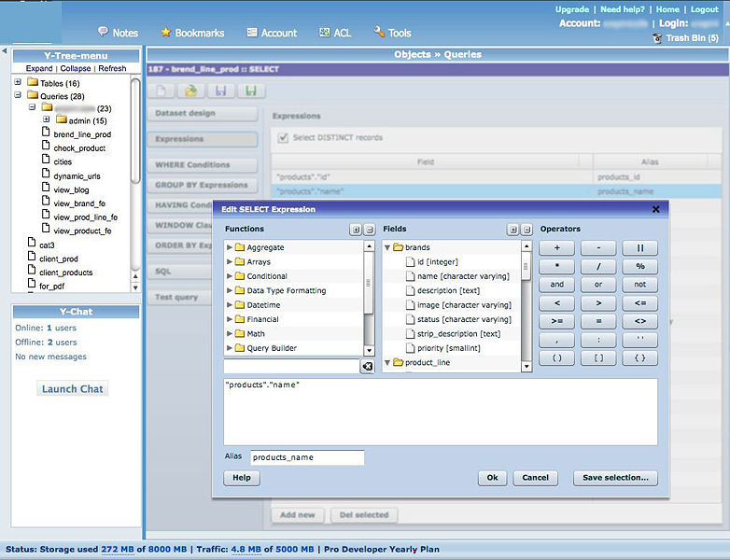Viewport: 730px width, 560px height.
Task: Clear the function search filter
Action: click(x=368, y=367)
